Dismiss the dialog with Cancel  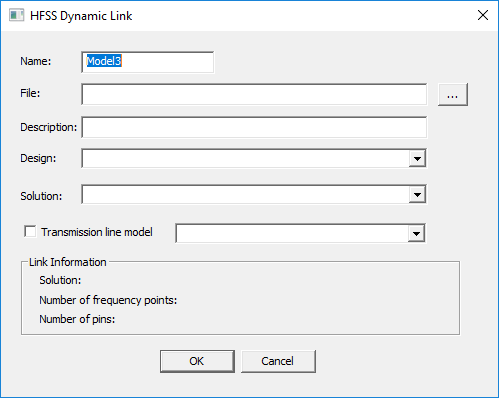pos(278,361)
